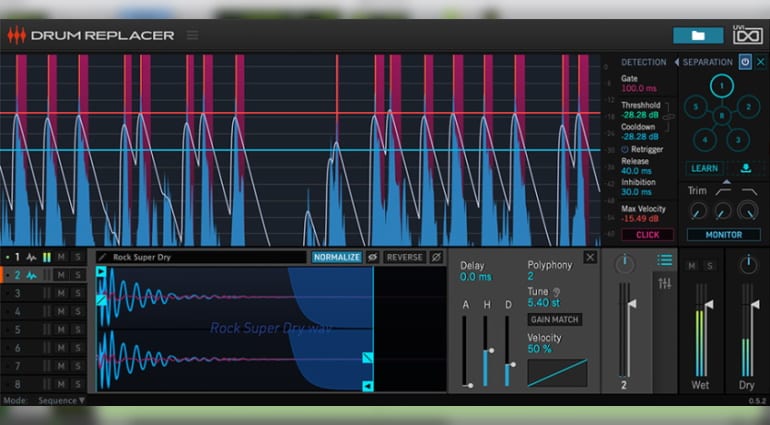The image size is (770, 425).
Task: Mute track 1
Action: coord(61,257)
